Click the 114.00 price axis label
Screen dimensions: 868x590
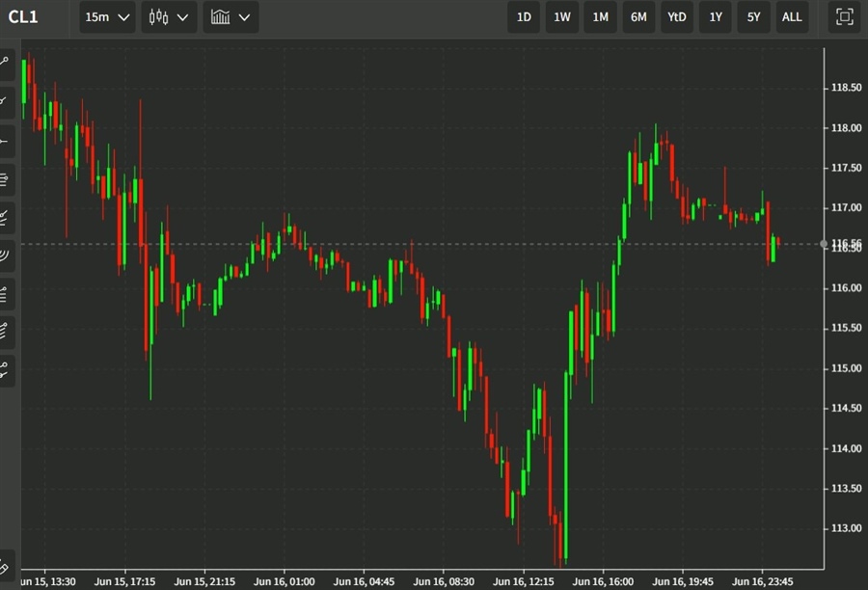point(847,448)
